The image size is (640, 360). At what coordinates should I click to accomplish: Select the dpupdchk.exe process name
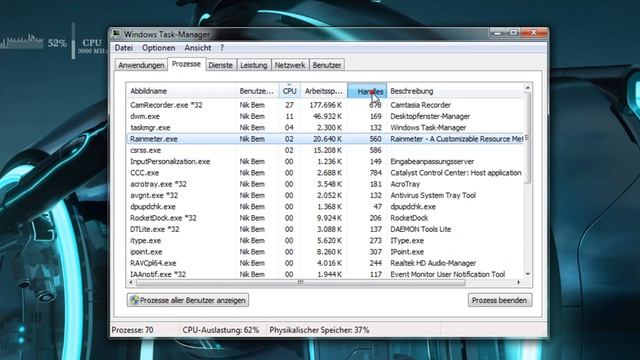(153, 207)
